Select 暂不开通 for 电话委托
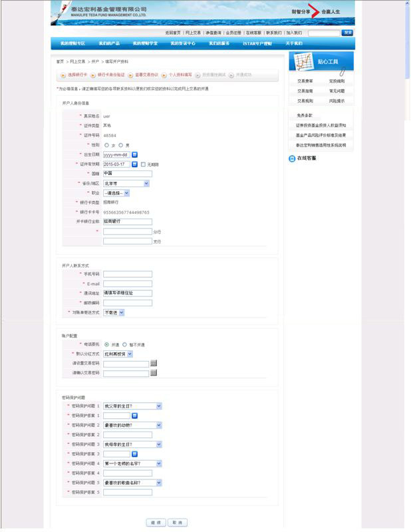Screen dimensions: 411x532 (125, 345)
